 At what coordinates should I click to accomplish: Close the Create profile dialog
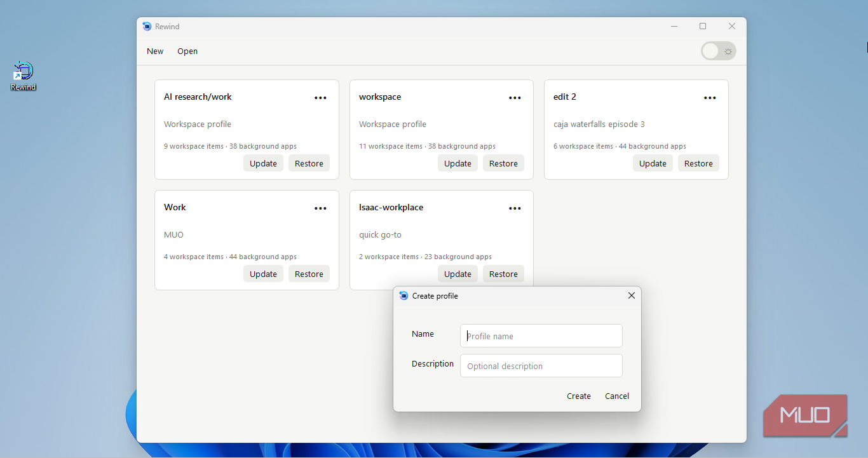(x=632, y=296)
